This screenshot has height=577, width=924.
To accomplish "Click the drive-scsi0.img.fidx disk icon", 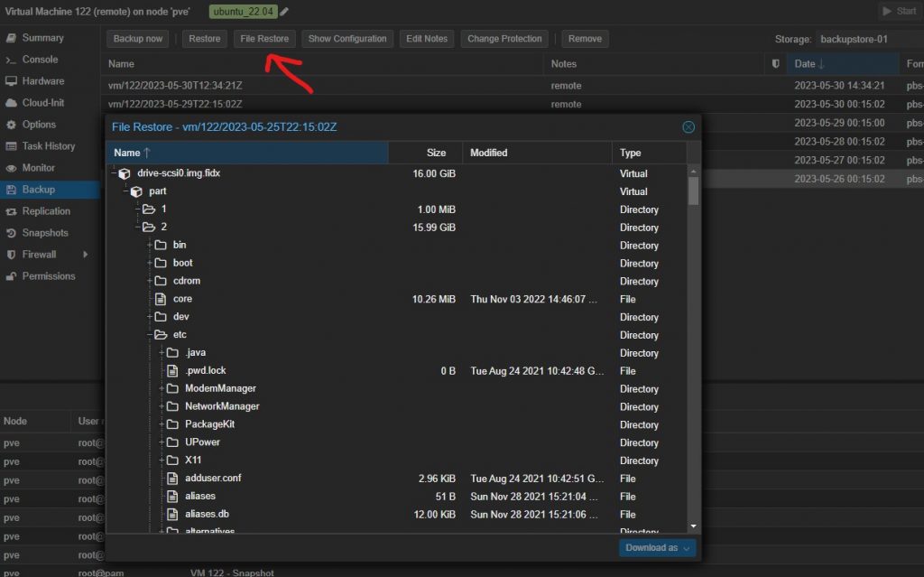I will coord(125,173).
